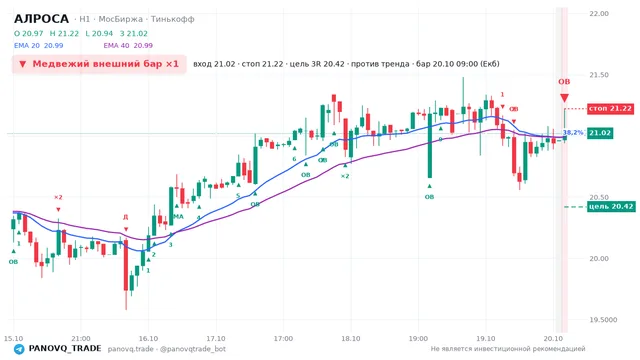This screenshot has height=360, width=640.
Task: Click the 19.10 date on time axis
Action: (486, 339)
